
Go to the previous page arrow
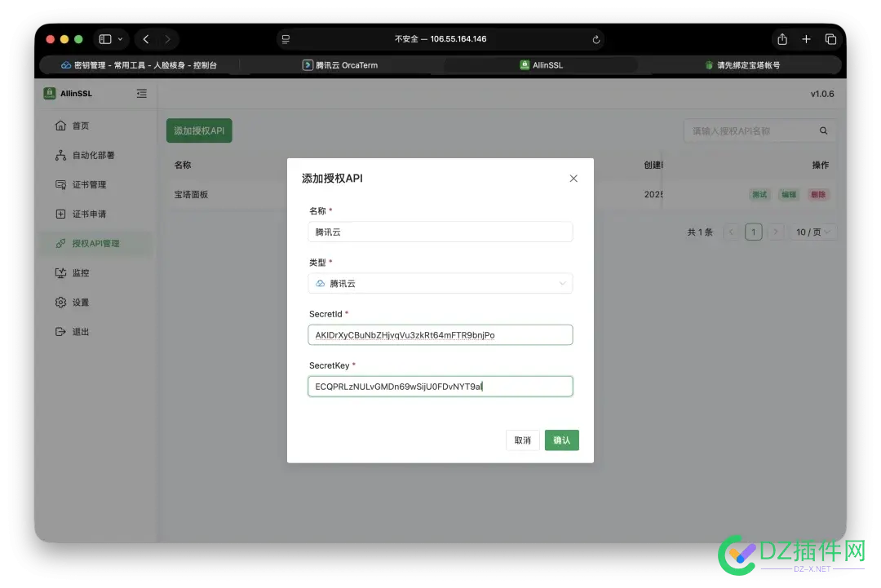pos(732,232)
